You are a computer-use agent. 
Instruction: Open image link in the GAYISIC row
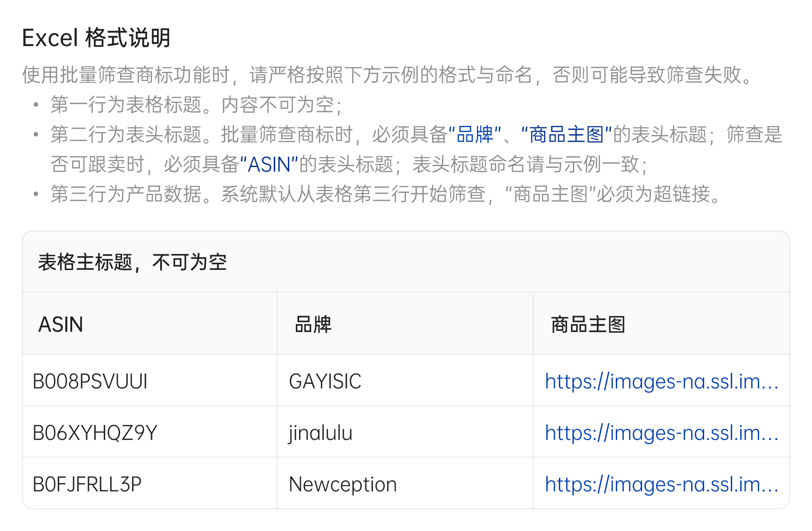coord(661,382)
